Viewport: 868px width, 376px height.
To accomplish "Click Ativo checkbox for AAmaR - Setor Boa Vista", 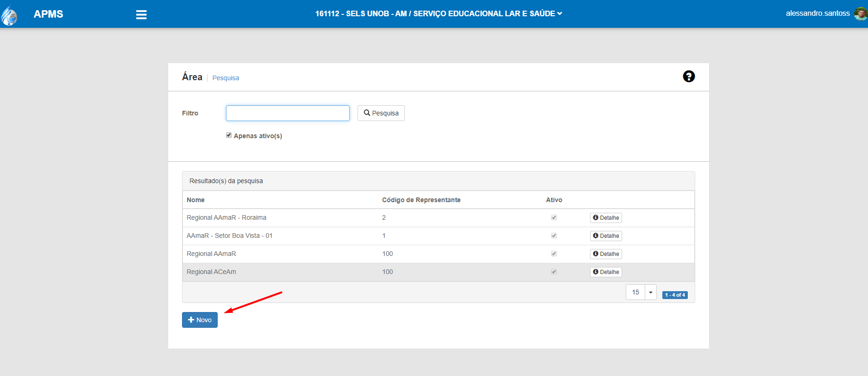I will click(x=554, y=236).
